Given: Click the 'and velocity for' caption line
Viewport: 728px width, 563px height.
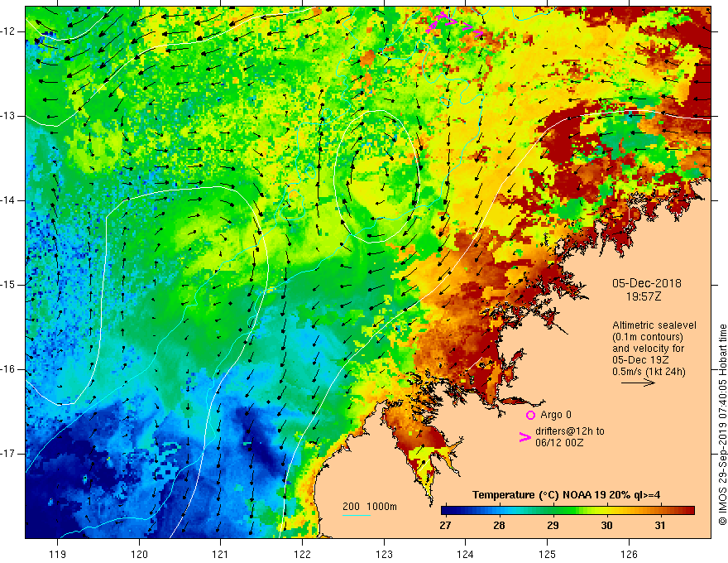Looking at the screenshot, I should [648, 349].
